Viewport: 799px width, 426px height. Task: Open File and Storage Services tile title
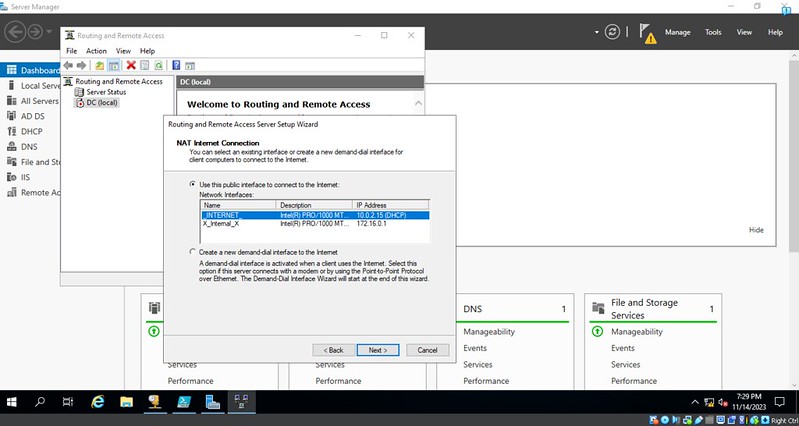click(x=644, y=309)
